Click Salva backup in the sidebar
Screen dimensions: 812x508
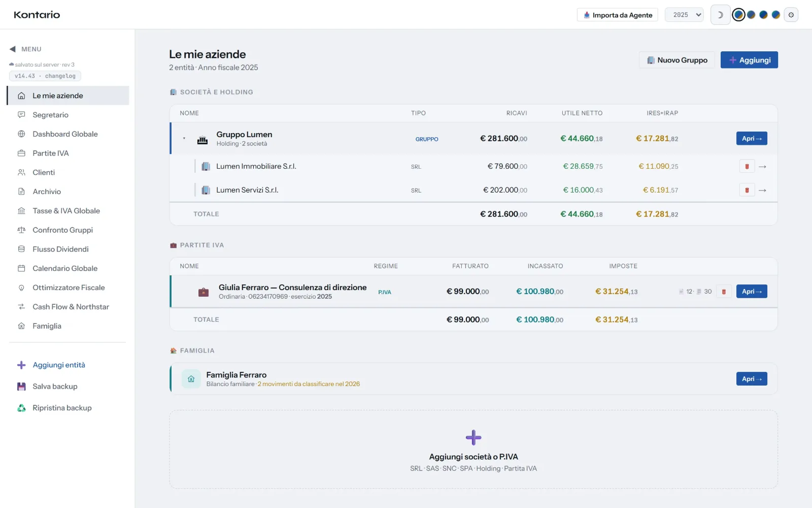coord(68,387)
